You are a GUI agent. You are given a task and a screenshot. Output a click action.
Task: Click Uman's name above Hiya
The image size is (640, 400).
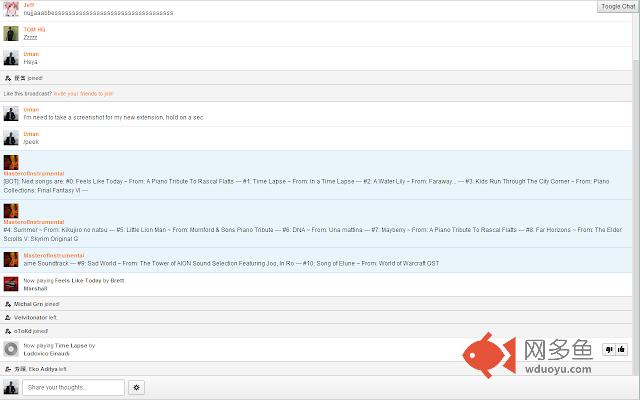(31, 54)
